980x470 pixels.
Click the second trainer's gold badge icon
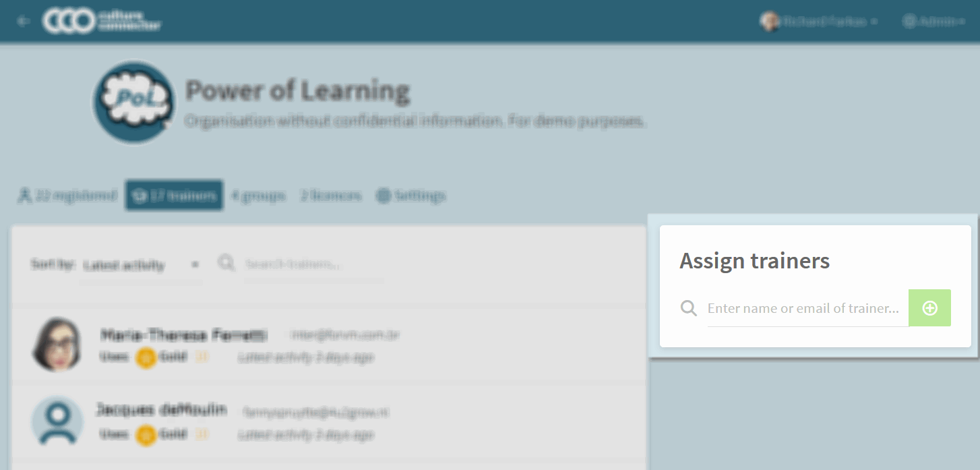click(x=146, y=436)
